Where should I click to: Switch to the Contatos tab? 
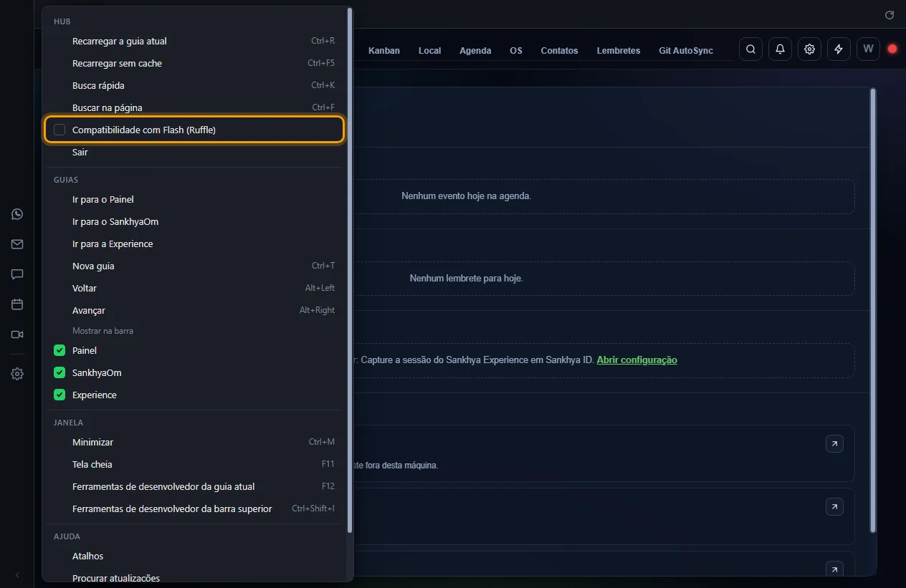click(559, 50)
